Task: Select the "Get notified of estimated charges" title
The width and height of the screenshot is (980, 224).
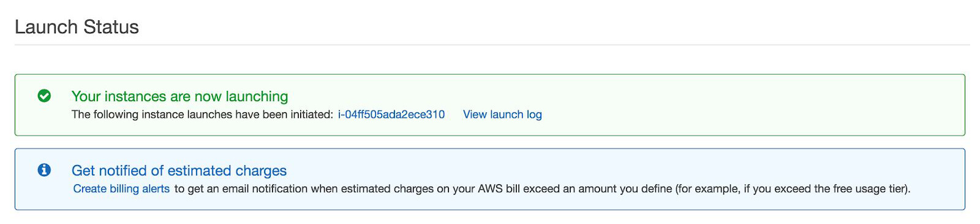Action: pyautogui.click(x=179, y=171)
